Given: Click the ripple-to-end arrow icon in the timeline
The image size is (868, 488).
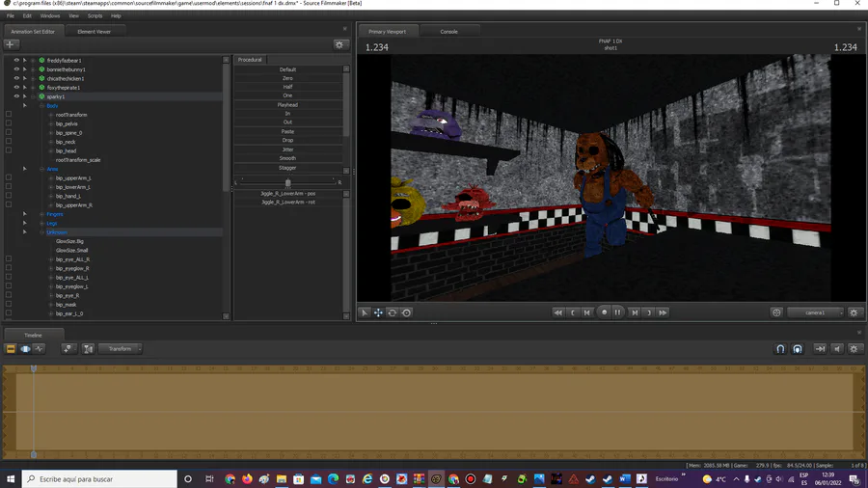Looking at the screenshot, I should pos(820,348).
